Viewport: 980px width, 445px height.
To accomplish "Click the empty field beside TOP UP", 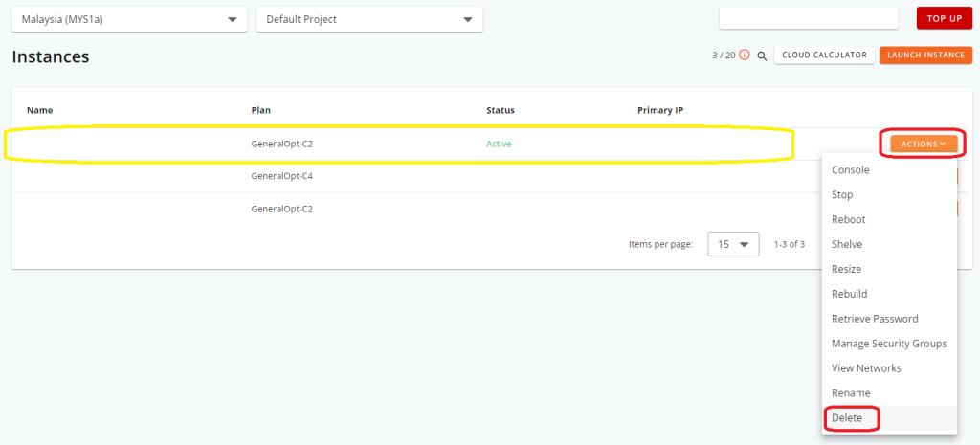I will coord(809,18).
